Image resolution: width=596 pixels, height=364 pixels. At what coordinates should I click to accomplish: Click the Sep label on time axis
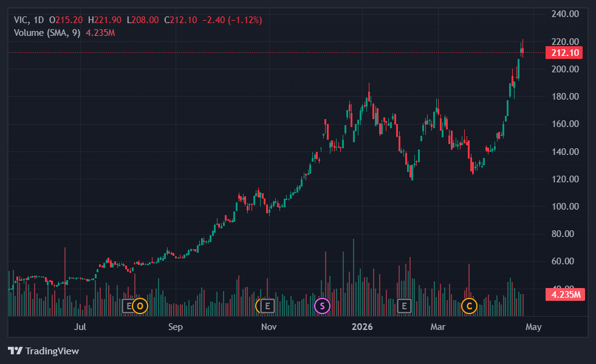tap(175, 327)
